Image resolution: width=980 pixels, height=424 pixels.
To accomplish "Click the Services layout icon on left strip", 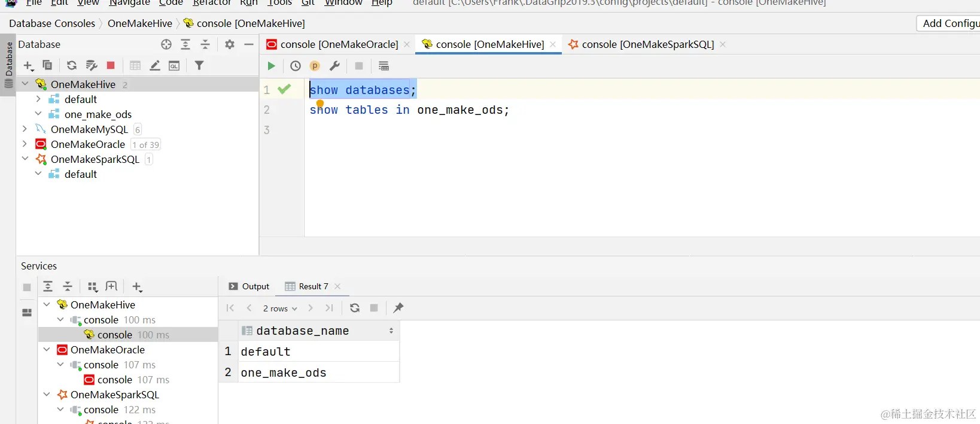I will pyautogui.click(x=27, y=313).
